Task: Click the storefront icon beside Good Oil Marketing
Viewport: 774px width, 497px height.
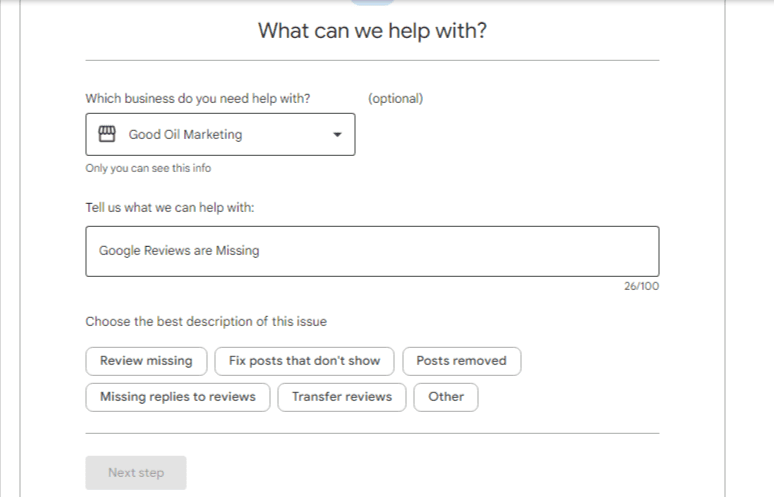Action: pyautogui.click(x=107, y=134)
